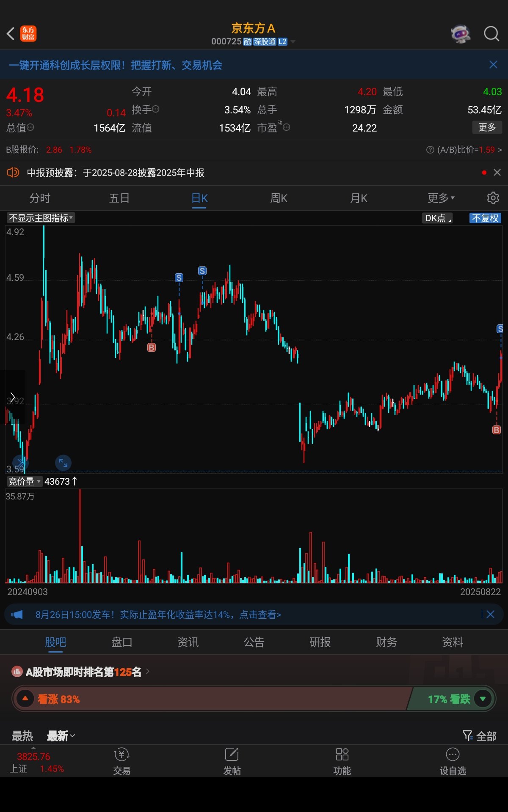Tap the B股报价 price 2.86
Viewport: 508px width, 812px height.
click(54, 150)
